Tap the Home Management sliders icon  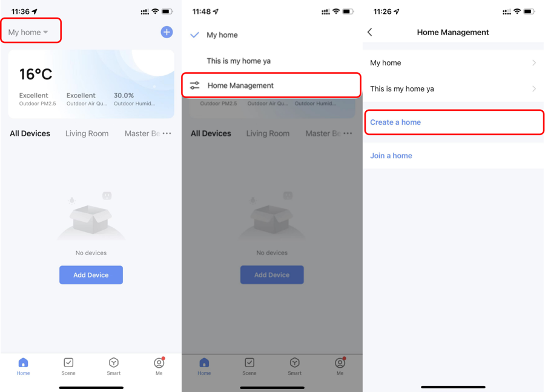pos(194,85)
